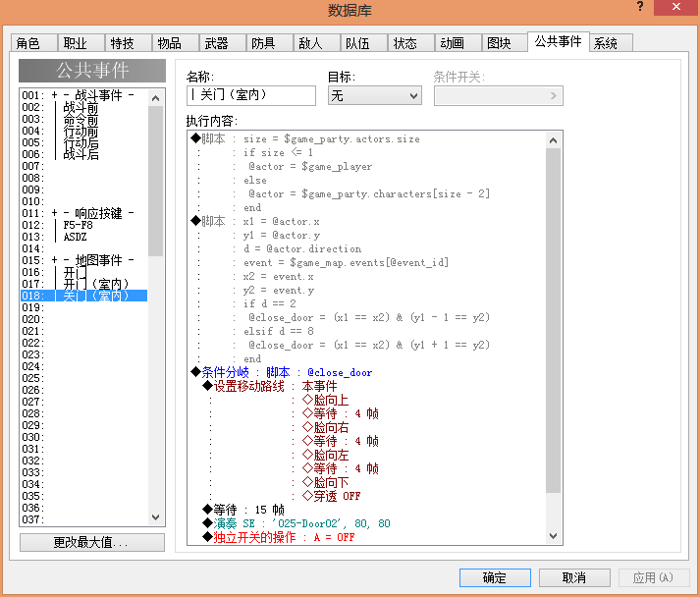Select list row 016 开门
The height and width of the screenshot is (597, 700).
click(83, 272)
